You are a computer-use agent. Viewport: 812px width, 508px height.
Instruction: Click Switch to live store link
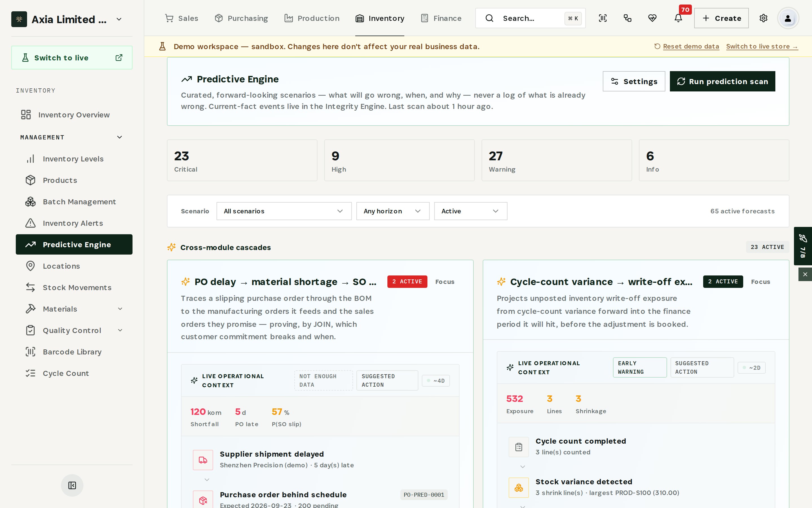pyautogui.click(x=762, y=46)
